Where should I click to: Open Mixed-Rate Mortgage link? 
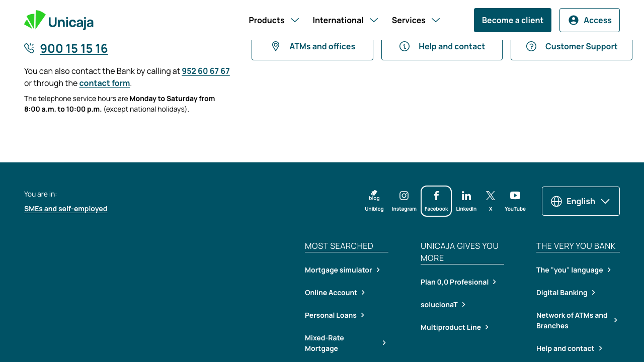346,343
